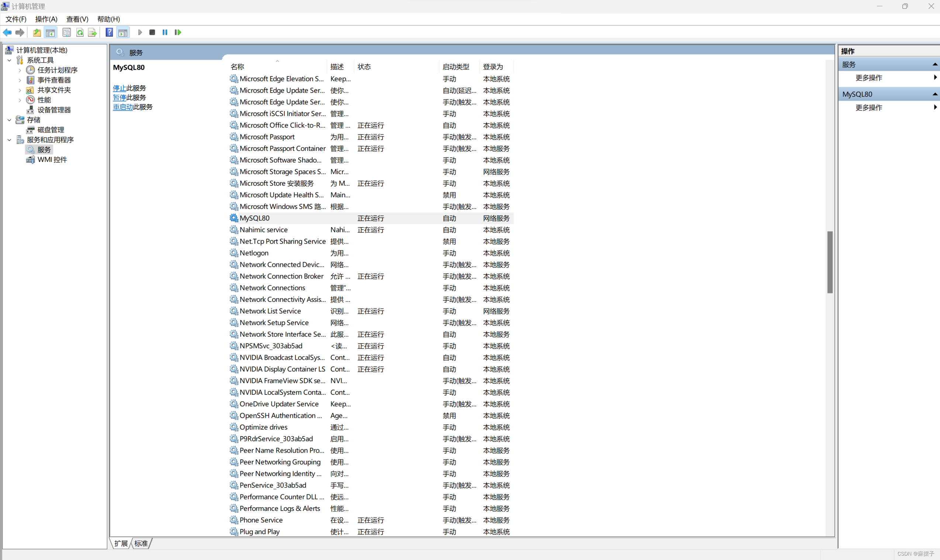Select 服务 in the tree
Screen dimensions: 940x560
tap(44, 150)
